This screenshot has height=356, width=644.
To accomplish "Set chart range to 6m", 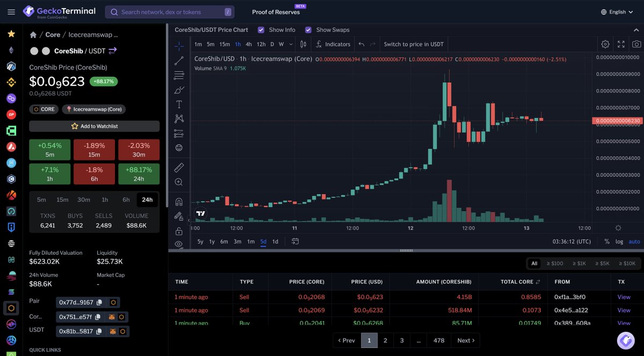I will click(x=224, y=241).
